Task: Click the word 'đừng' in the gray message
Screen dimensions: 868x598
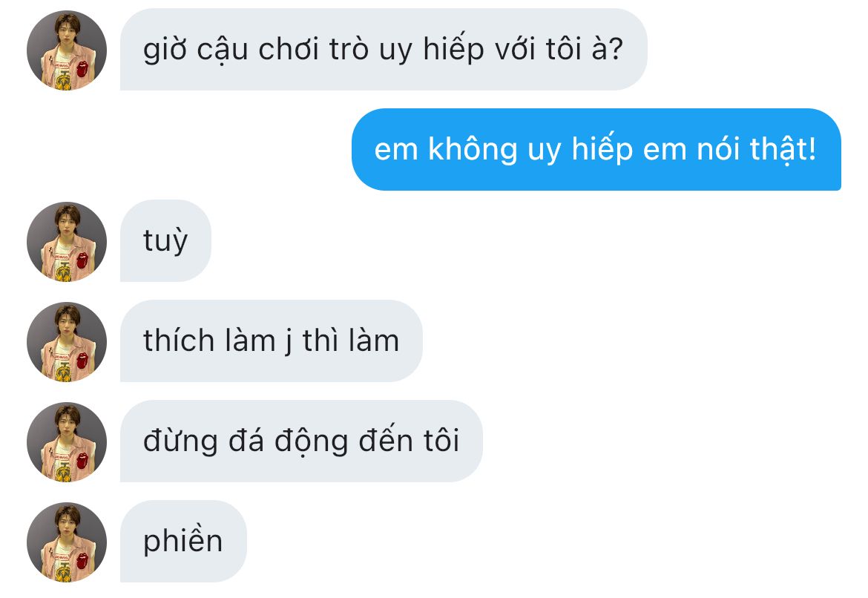Action: click(180, 441)
